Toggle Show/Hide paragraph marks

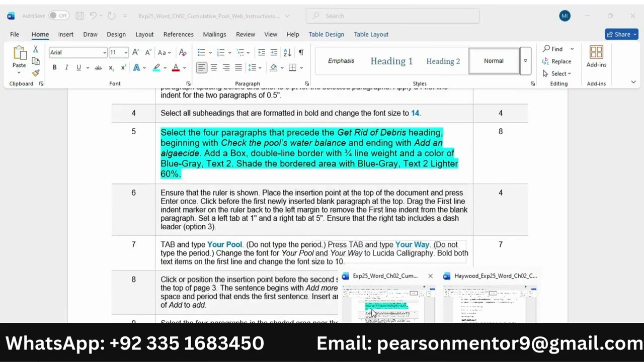(301, 52)
